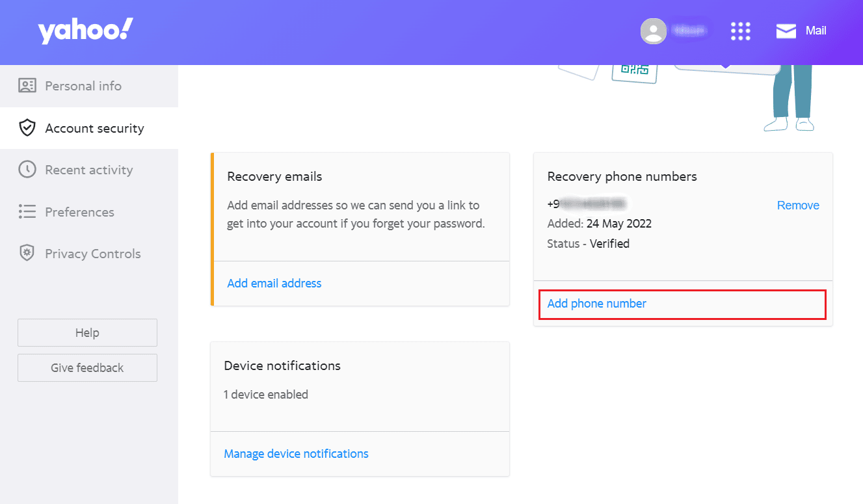The height and width of the screenshot is (504, 863).
Task: Click Add email address
Action: coord(274,283)
